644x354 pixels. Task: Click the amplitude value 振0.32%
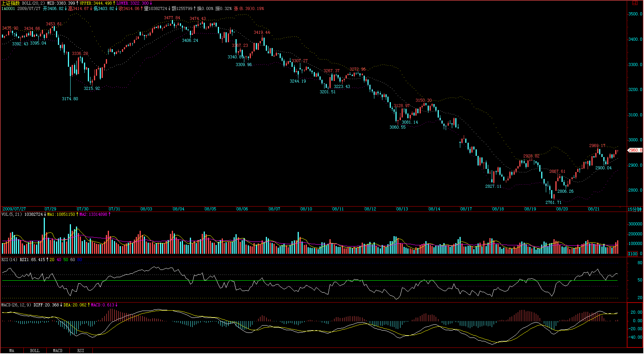click(x=224, y=8)
